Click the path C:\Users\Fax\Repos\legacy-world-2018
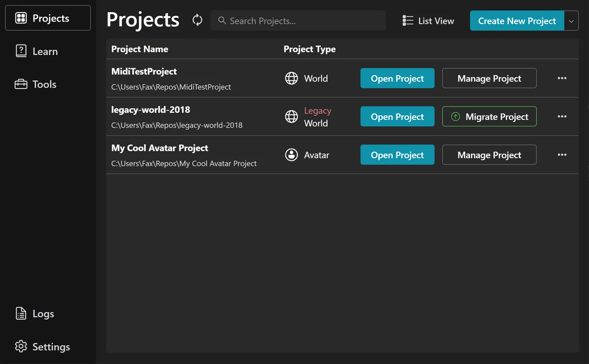The height and width of the screenshot is (364, 589). pos(177,125)
